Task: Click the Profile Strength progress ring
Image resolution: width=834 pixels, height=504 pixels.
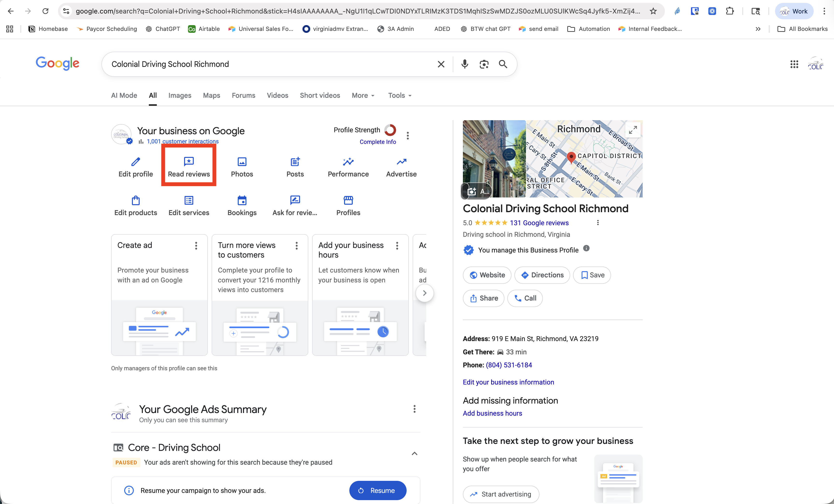Action: [390, 130]
